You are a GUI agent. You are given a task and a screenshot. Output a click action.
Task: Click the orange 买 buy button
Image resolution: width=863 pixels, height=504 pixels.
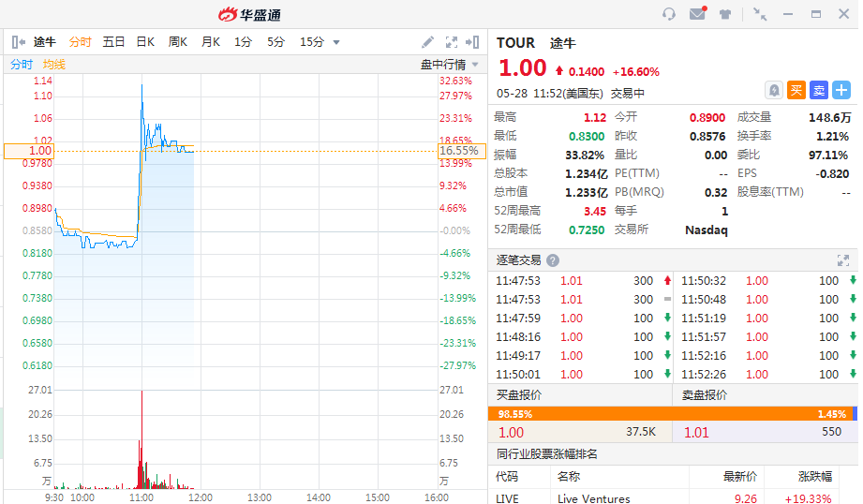[x=796, y=90]
